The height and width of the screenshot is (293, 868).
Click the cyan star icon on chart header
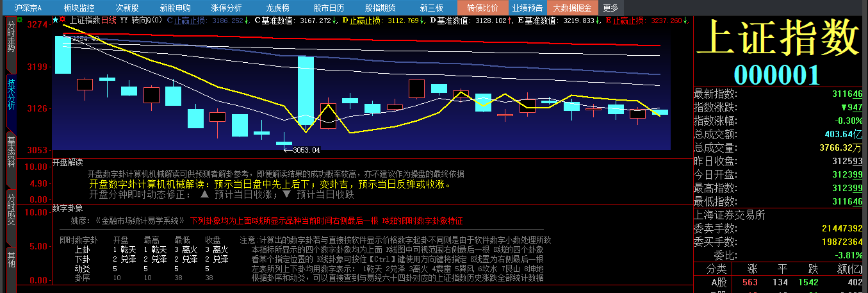pos(55,20)
